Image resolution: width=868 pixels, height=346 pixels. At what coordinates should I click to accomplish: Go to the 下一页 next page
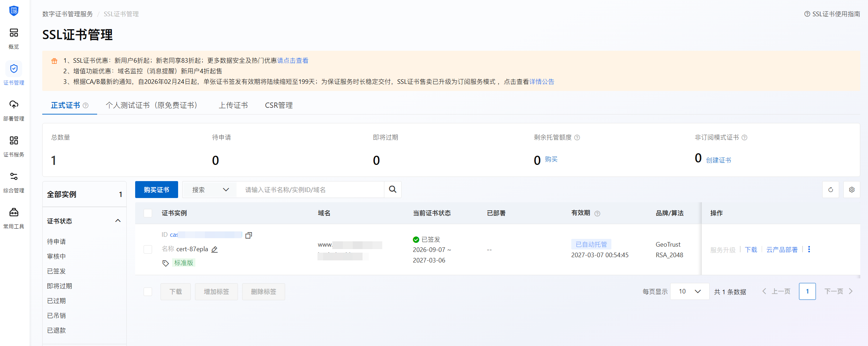[x=838, y=291]
